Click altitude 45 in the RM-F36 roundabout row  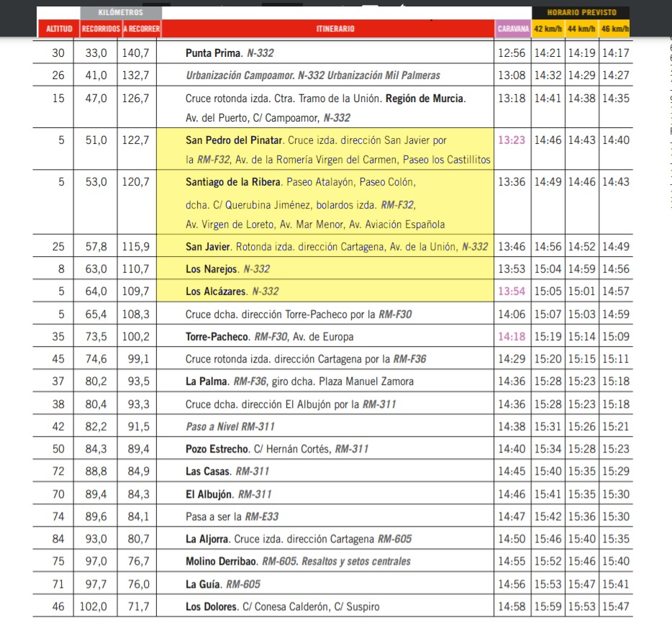58,359
